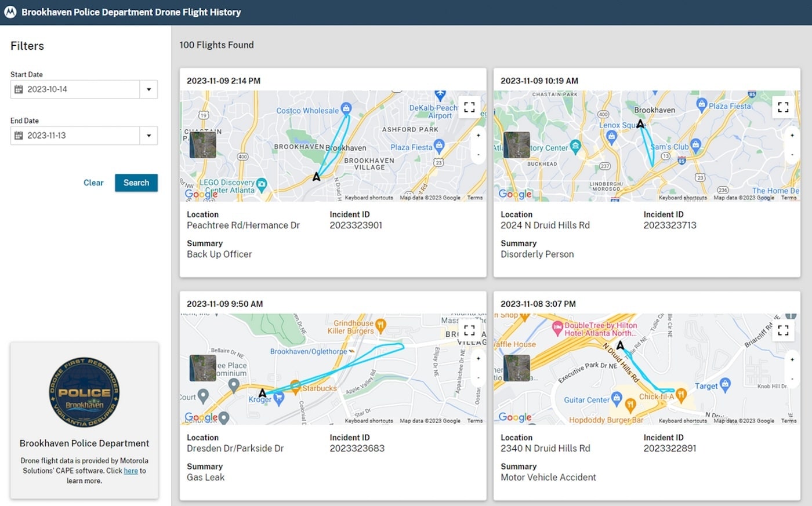The width and height of the screenshot is (812, 506).
Task: Zoom in on the Back Up Officer map
Action: 478,135
